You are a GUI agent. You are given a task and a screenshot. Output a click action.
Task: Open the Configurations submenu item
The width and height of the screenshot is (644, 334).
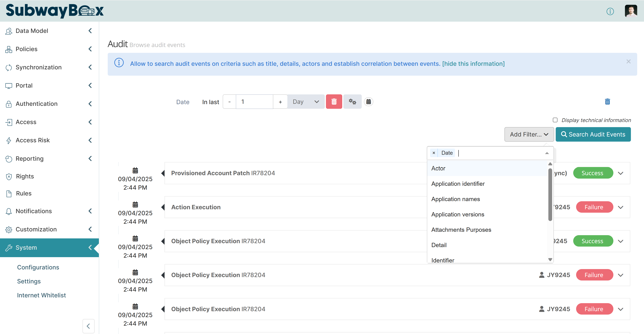[x=38, y=267]
